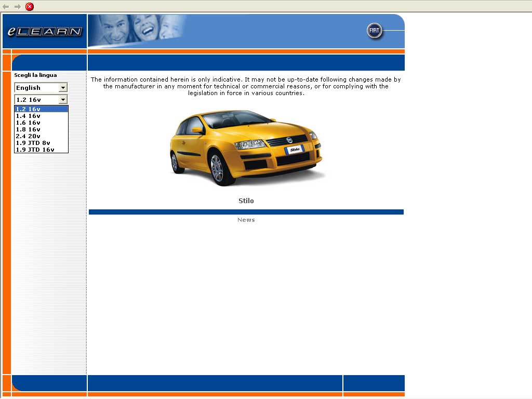Click the back arrow navigation icon
This screenshot has height=399, width=532.
click(6, 6)
